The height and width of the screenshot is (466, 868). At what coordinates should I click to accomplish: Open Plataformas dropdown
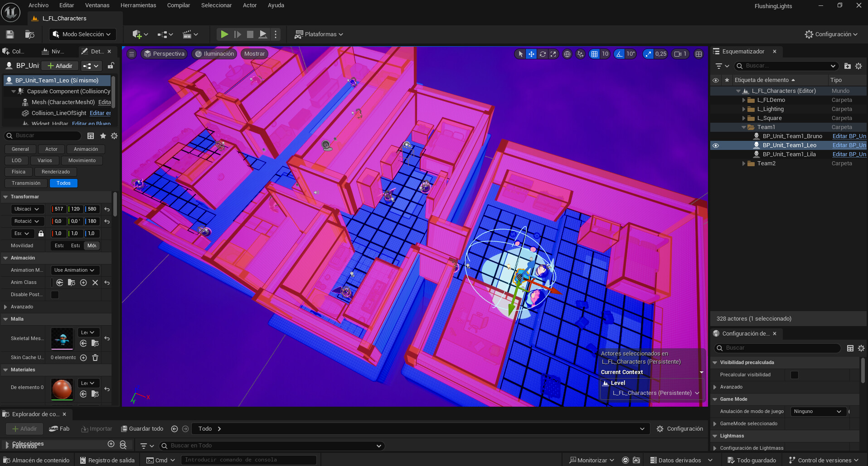tap(319, 34)
